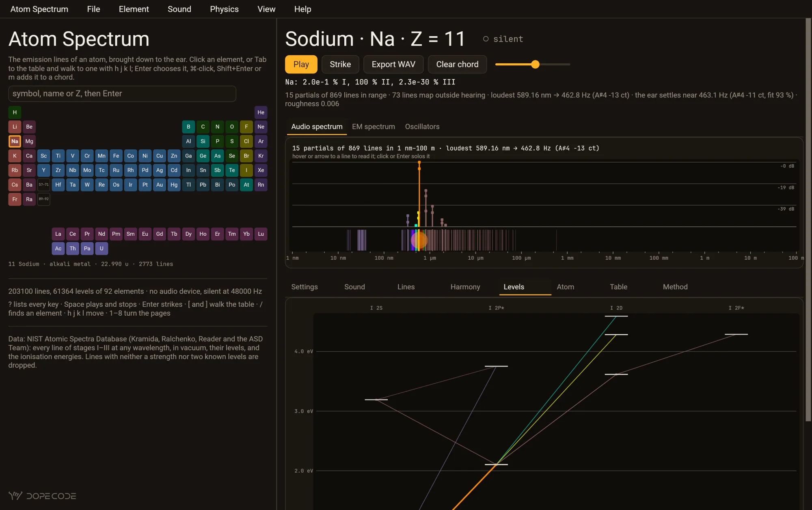Click the loudest orange 589 nm spectrum line
This screenshot has width=812, height=510.
click(419, 195)
